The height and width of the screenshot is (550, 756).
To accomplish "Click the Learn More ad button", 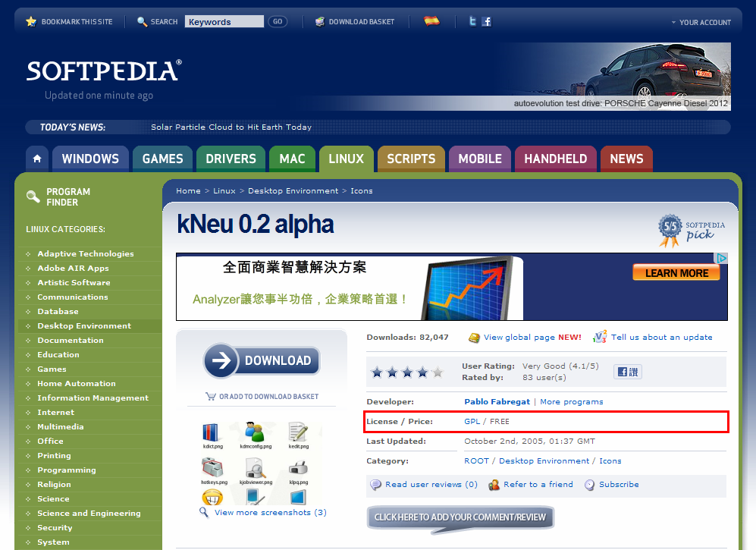I will coord(676,272).
